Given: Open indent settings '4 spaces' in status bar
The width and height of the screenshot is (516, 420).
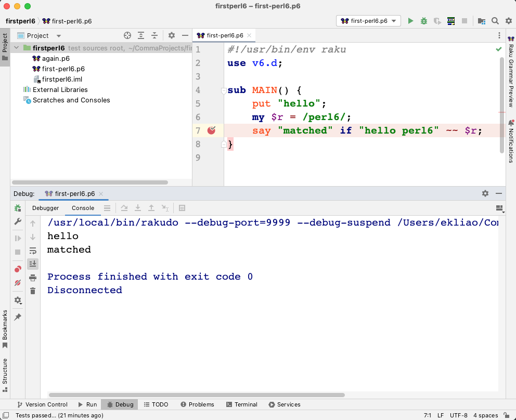Looking at the screenshot, I should [x=486, y=415].
